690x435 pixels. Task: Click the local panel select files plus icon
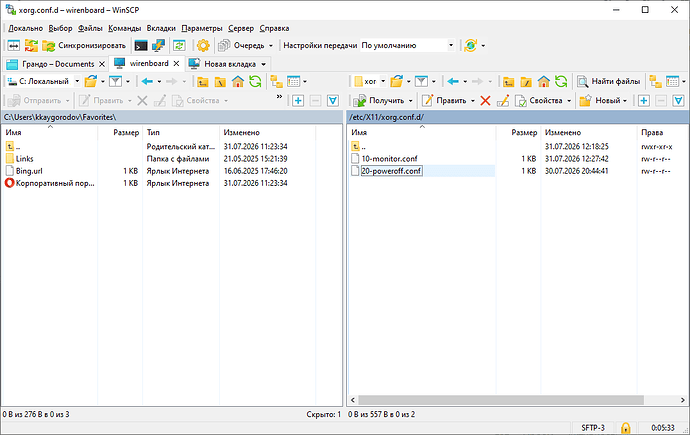coord(298,101)
